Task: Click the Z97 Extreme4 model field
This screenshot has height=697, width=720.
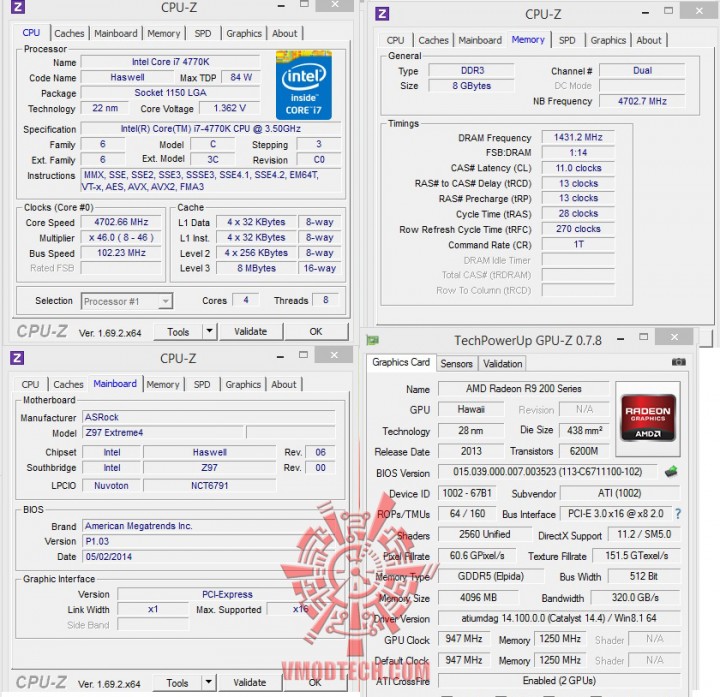Action: [x=163, y=433]
